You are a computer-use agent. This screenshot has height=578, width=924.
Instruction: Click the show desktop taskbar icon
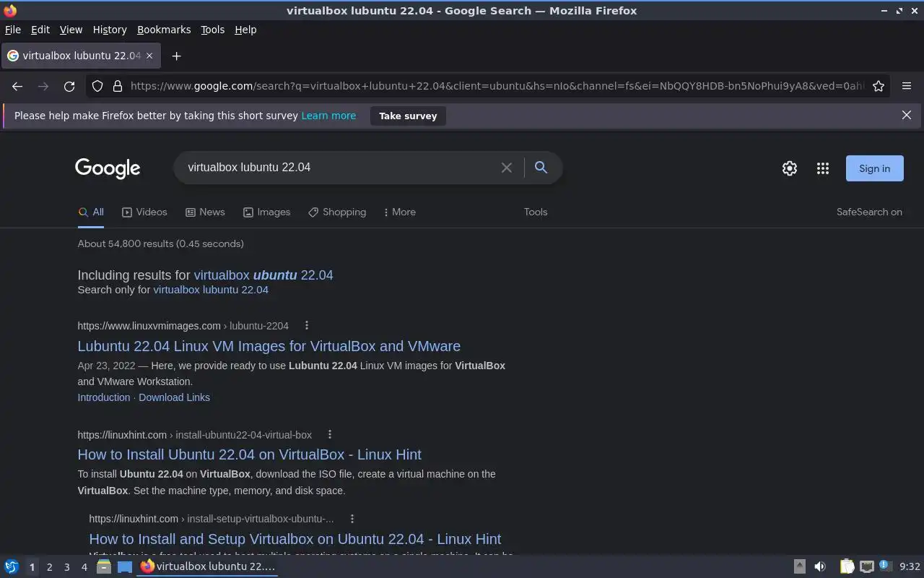pyautogui.click(x=125, y=566)
